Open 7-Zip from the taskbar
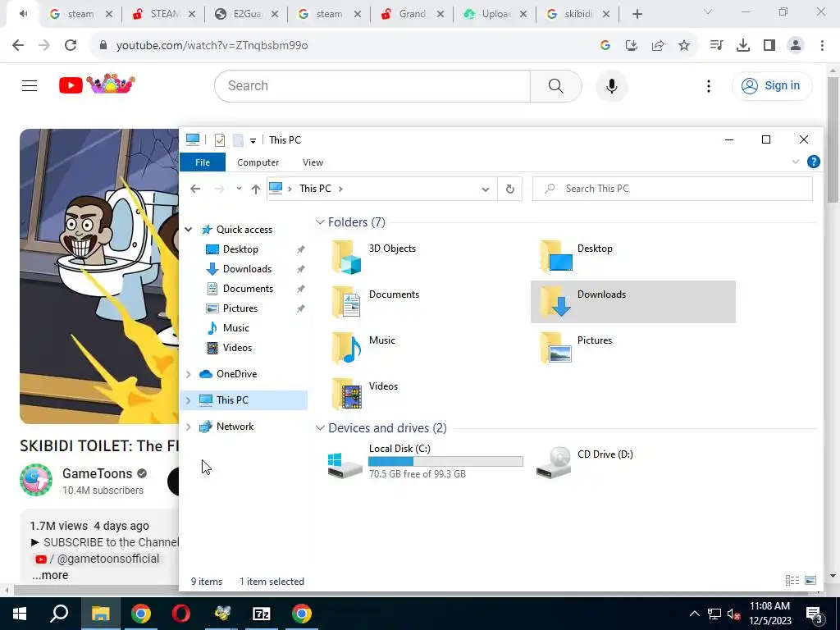This screenshot has width=840, height=630. [x=262, y=614]
